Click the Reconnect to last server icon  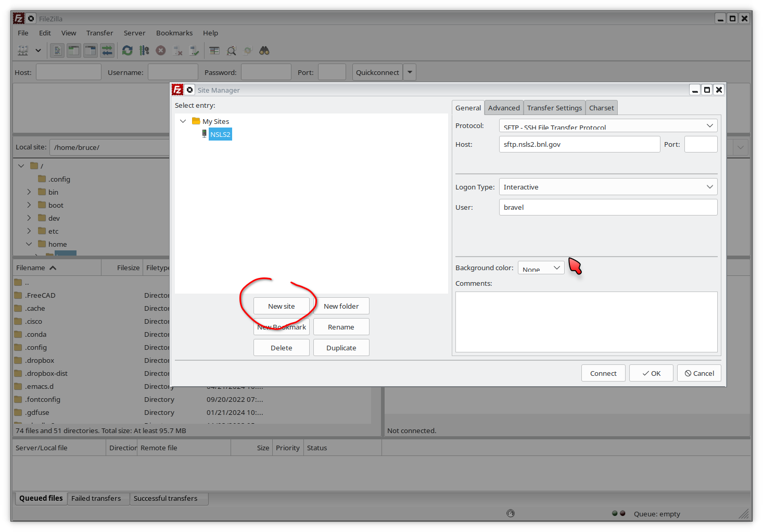point(194,50)
